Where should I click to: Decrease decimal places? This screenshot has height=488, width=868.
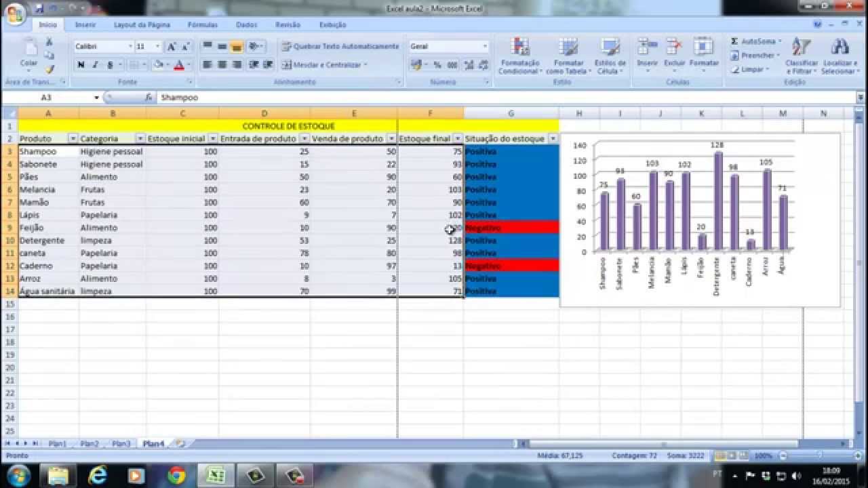tap(484, 65)
